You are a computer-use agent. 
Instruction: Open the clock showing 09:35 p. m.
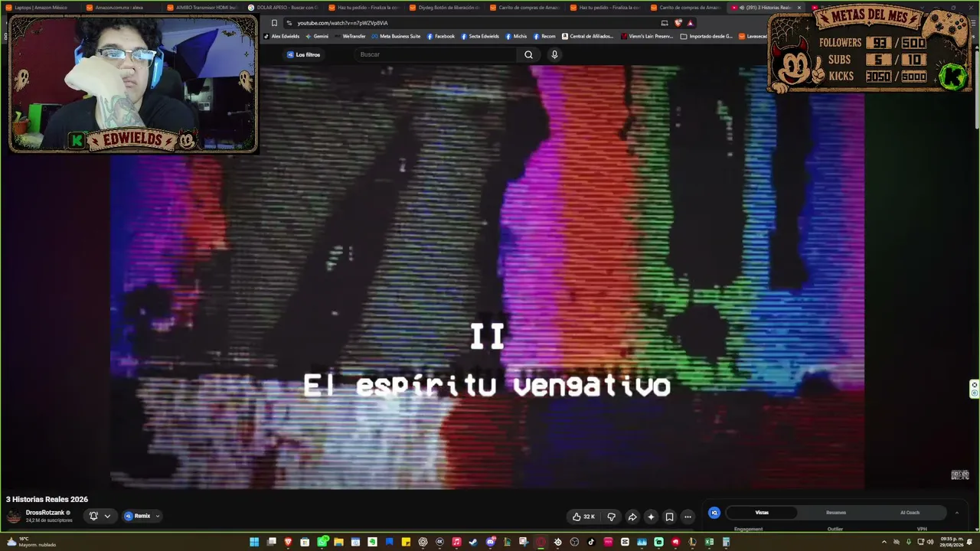pos(952,542)
